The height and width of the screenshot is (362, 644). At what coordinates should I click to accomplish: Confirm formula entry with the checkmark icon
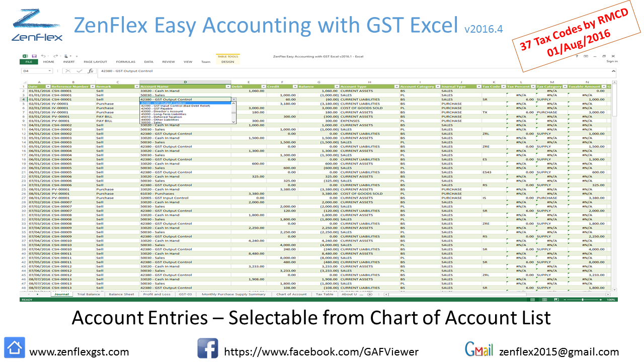tap(79, 71)
